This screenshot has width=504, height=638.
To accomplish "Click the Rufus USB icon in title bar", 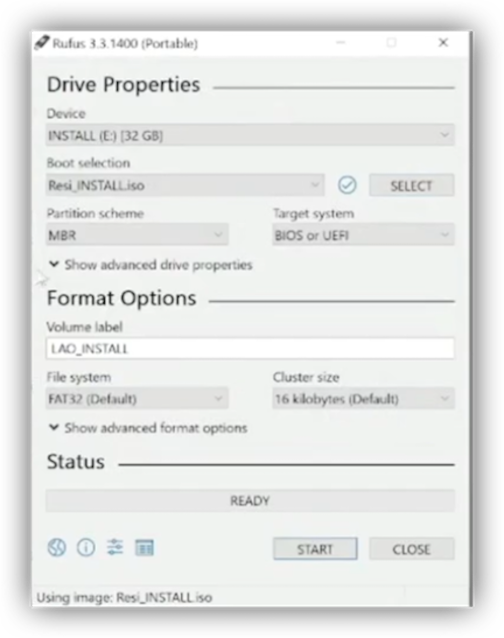I will 42,42.
